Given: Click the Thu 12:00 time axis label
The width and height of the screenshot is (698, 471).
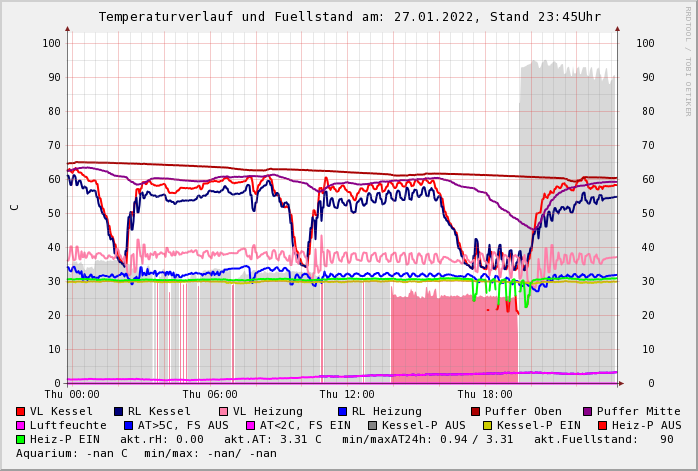Looking at the screenshot, I should (x=347, y=394).
